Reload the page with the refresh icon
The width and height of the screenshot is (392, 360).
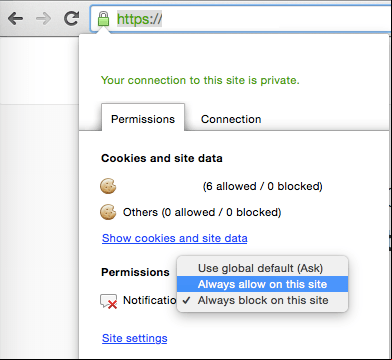pyautogui.click(x=72, y=18)
